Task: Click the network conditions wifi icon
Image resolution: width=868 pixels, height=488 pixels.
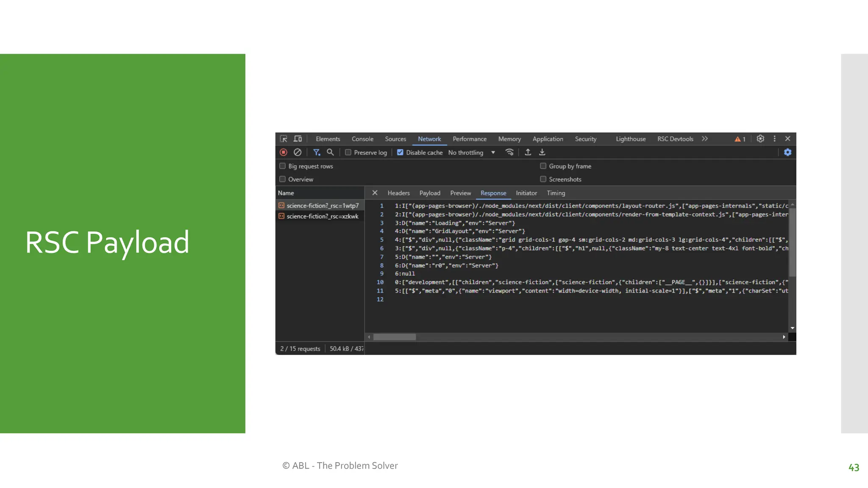Action: pos(509,152)
